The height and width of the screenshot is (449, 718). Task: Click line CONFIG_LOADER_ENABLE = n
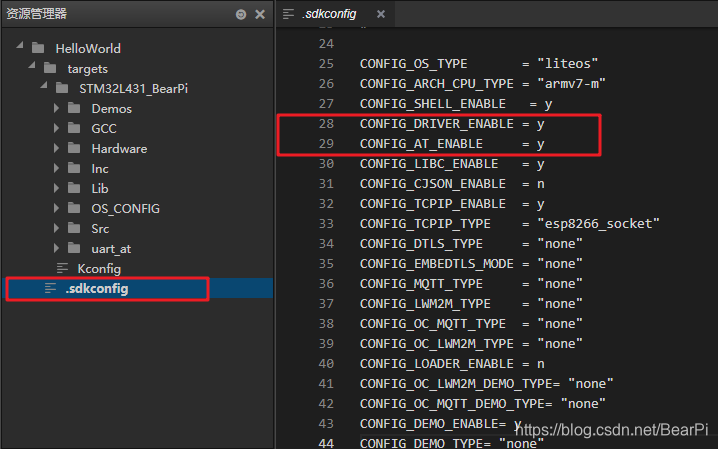pyautogui.click(x=452, y=364)
